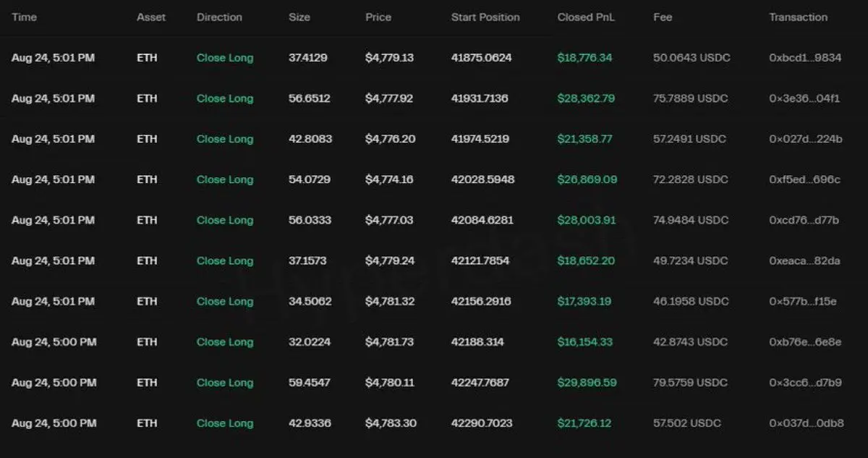Click the fee 42.8743 USDC
Image resolution: width=868 pixels, height=458 pixels.
click(x=691, y=342)
